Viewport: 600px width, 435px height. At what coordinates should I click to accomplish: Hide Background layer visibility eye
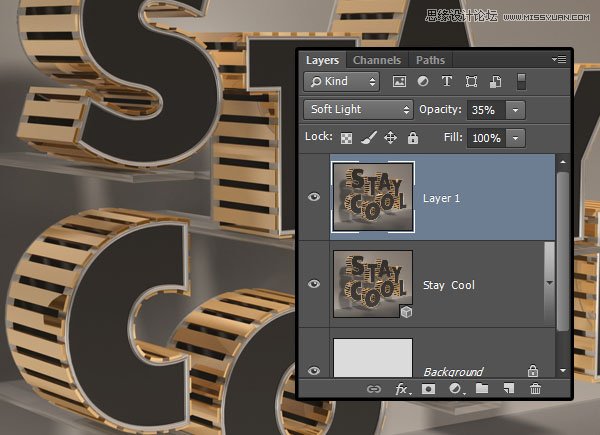point(314,371)
